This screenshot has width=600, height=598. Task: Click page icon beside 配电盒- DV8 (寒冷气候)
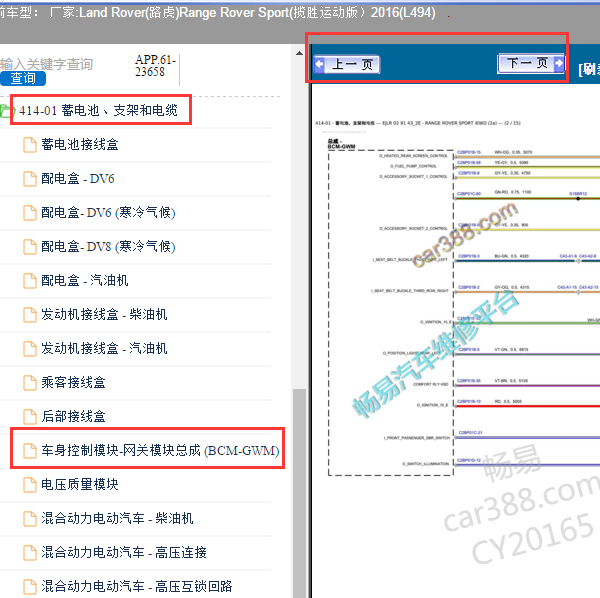click(30, 247)
